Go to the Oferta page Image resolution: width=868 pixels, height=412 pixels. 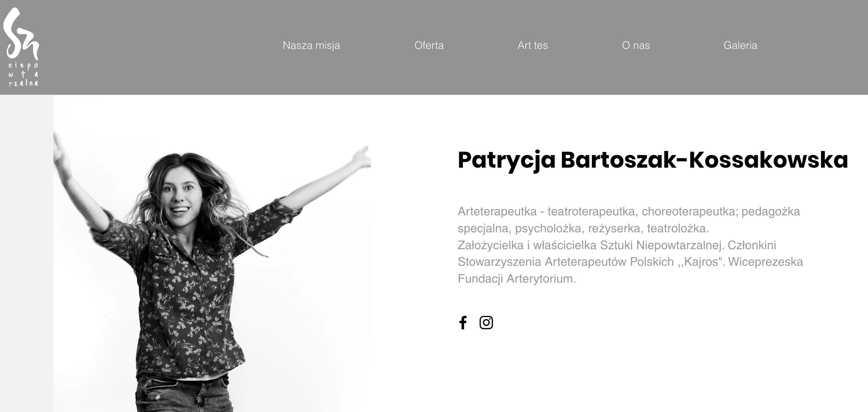click(x=429, y=45)
